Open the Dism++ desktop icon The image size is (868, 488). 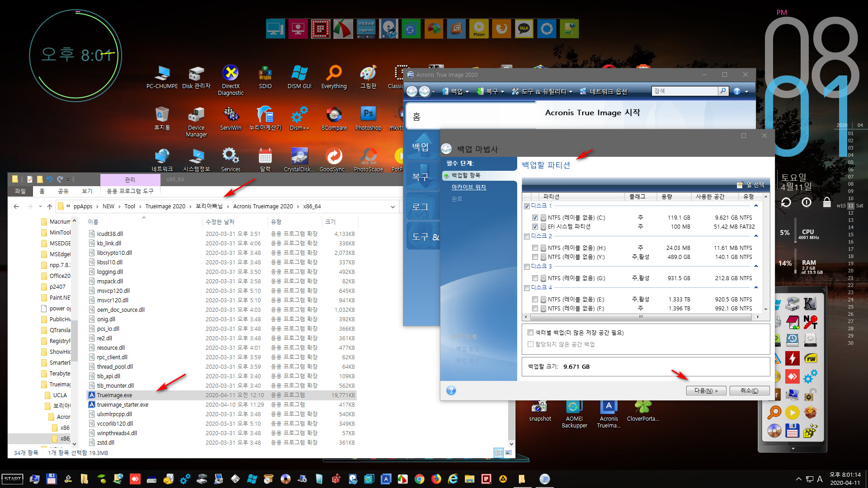(x=299, y=118)
